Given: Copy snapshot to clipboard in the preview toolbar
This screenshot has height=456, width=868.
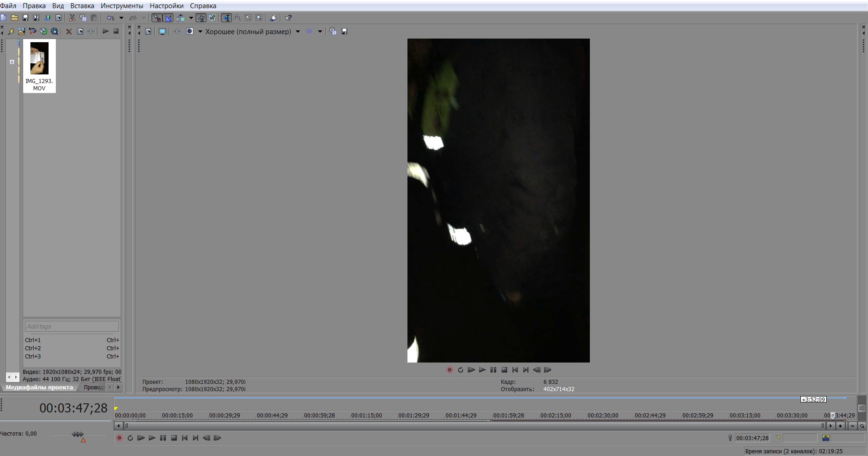Looking at the screenshot, I should [x=333, y=31].
